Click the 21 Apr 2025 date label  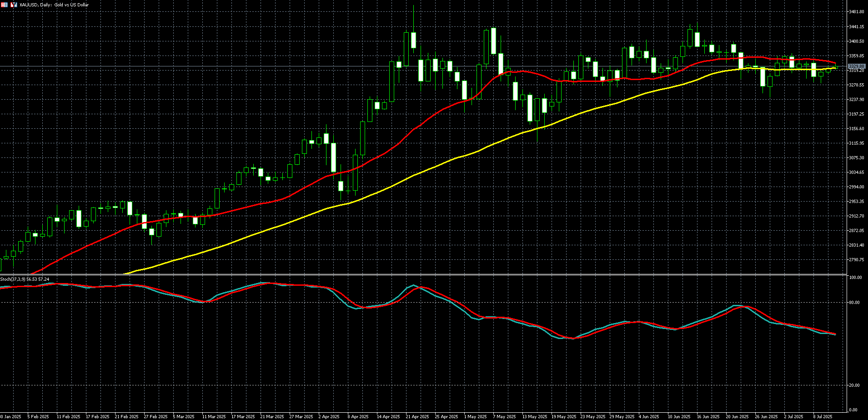417,416
